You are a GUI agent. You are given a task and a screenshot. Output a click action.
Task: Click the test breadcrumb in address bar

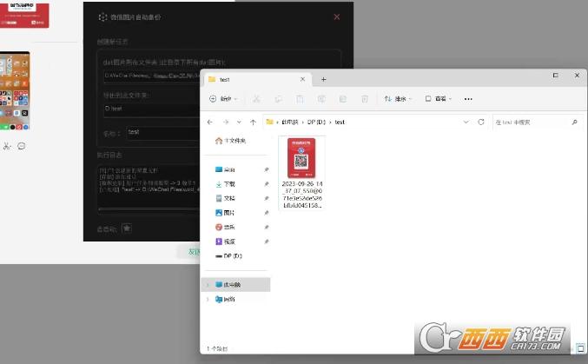(340, 122)
